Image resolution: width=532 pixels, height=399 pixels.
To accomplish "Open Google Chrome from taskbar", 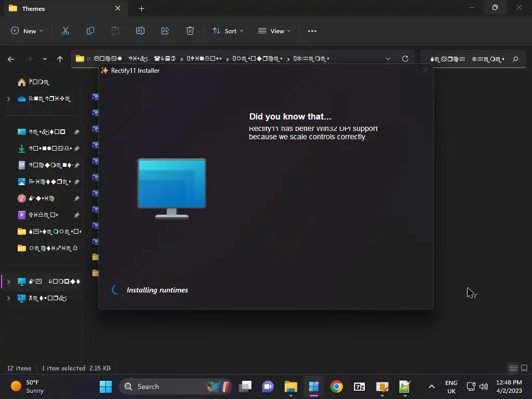I will (x=337, y=387).
